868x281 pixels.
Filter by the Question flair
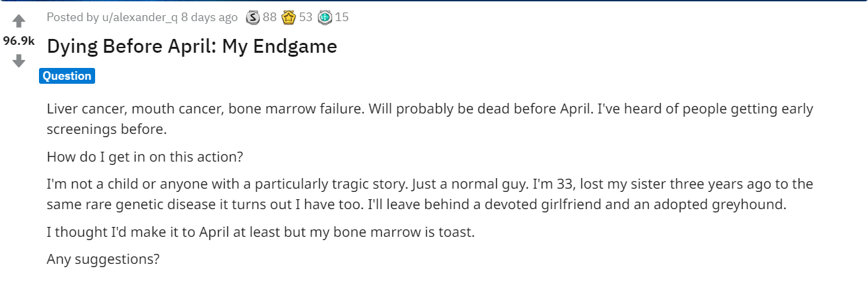click(x=67, y=76)
